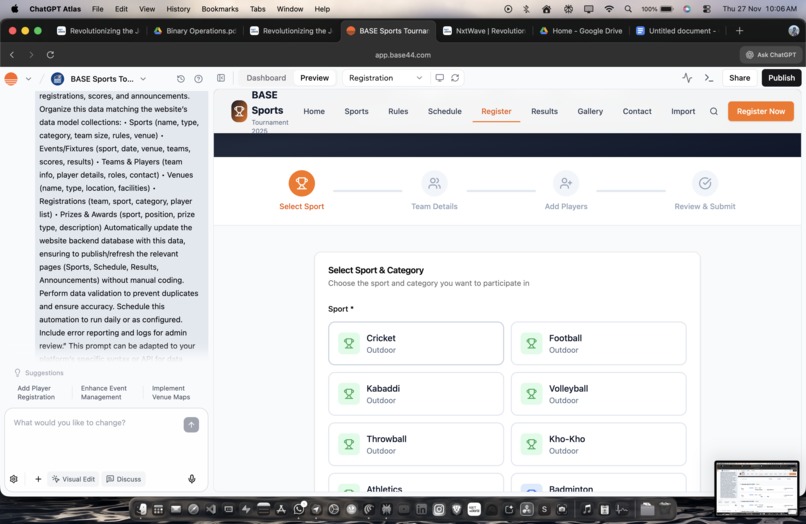Open WhatsApp in the Dock

pos(299,509)
